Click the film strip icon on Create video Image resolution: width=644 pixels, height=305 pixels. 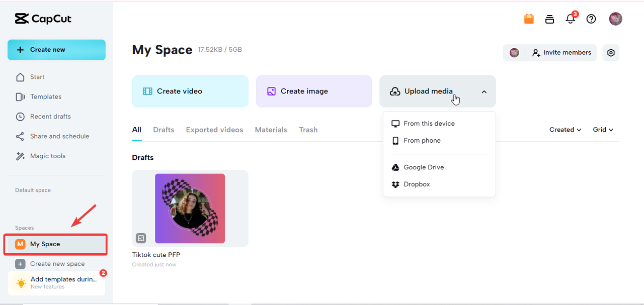point(147,91)
